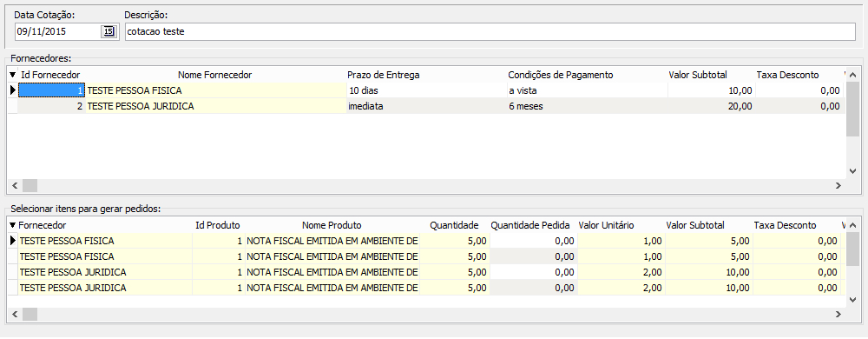Click the current-row arrow indicator in Fornecedores grid
868x339 pixels.
pos(13,90)
